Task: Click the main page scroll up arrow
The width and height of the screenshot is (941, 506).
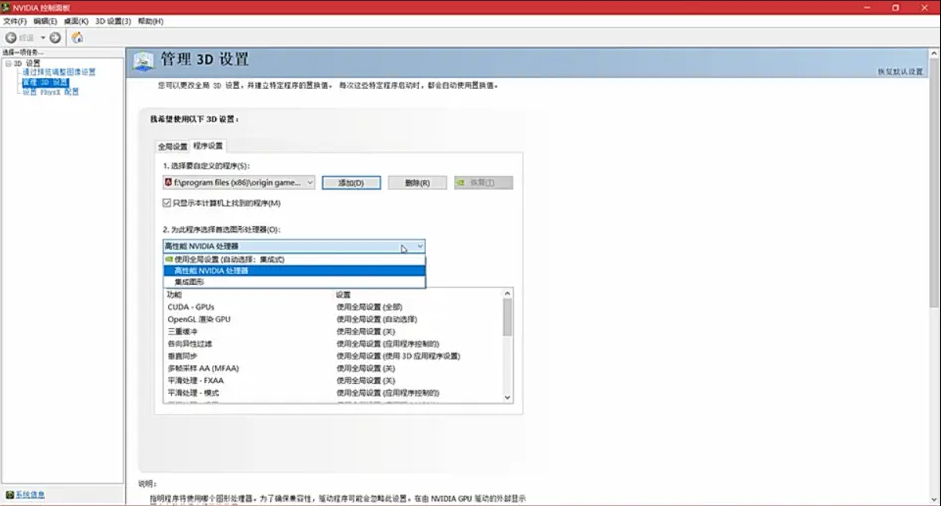Action: point(934,53)
